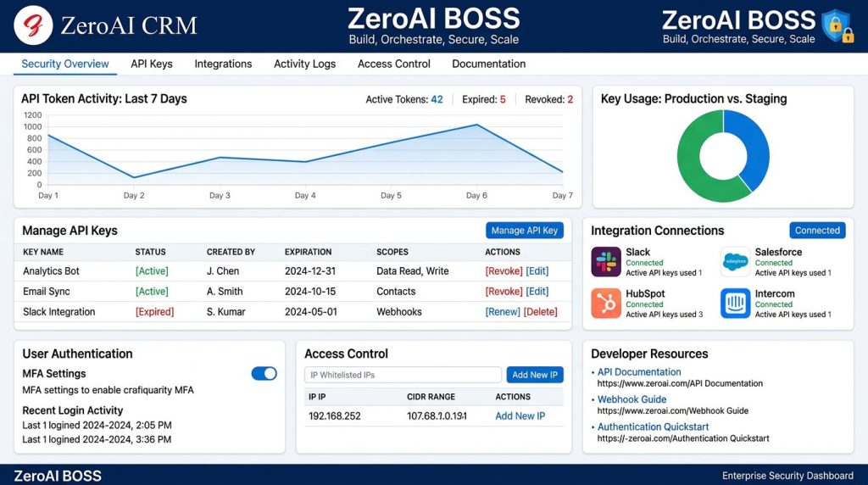Click the Add New IP button
Image resolution: width=868 pixels, height=485 pixels.
tap(535, 375)
